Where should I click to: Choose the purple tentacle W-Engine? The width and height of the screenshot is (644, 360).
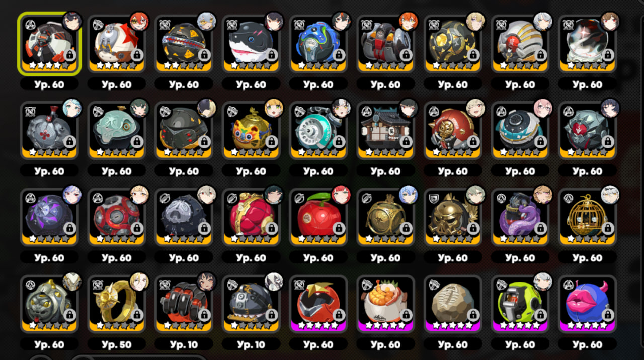pos(520,217)
